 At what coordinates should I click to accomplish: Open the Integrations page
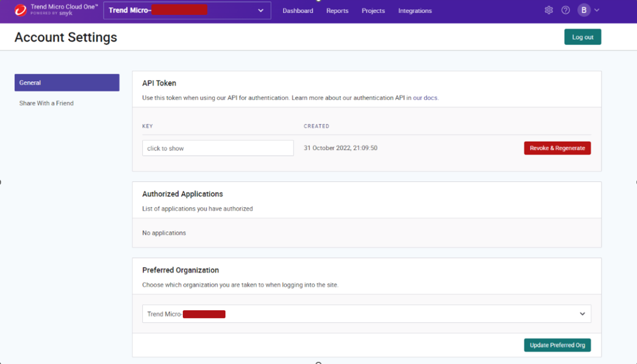tap(415, 11)
